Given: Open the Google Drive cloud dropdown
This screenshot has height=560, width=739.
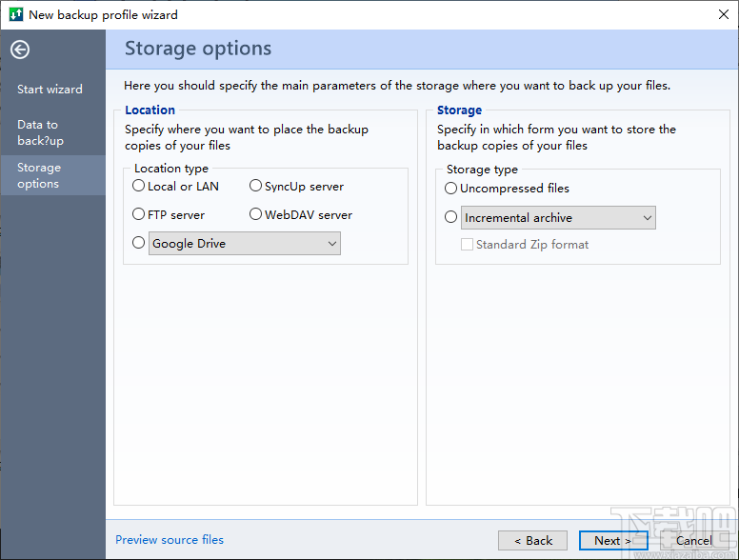Looking at the screenshot, I should tap(245, 244).
